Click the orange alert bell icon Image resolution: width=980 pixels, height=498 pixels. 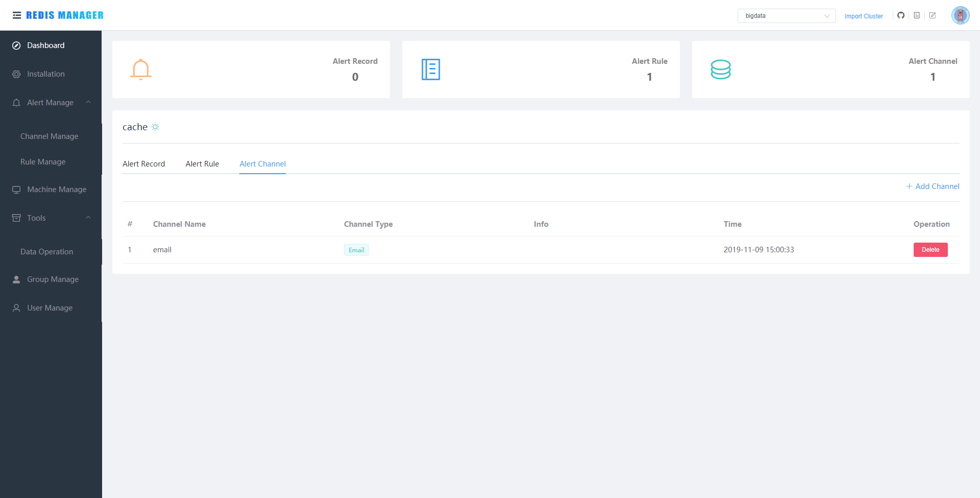pyautogui.click(x=141, y=69)
